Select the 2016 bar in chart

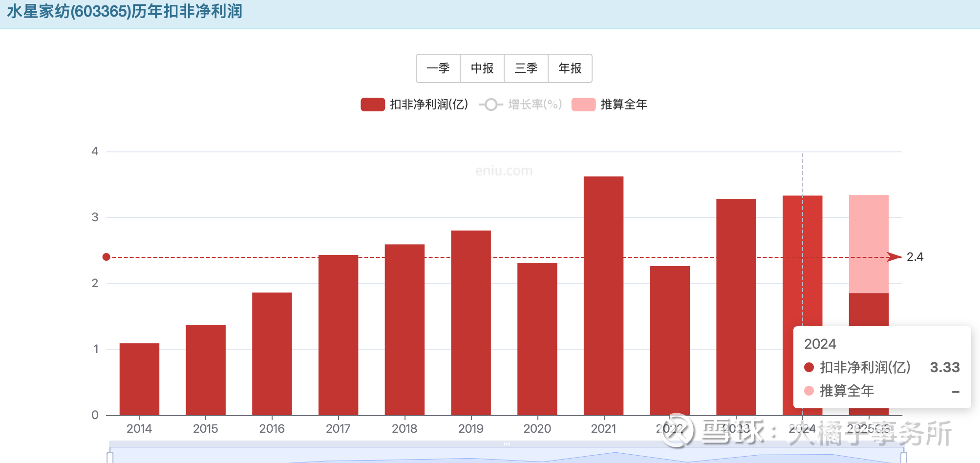coord(272,354)
